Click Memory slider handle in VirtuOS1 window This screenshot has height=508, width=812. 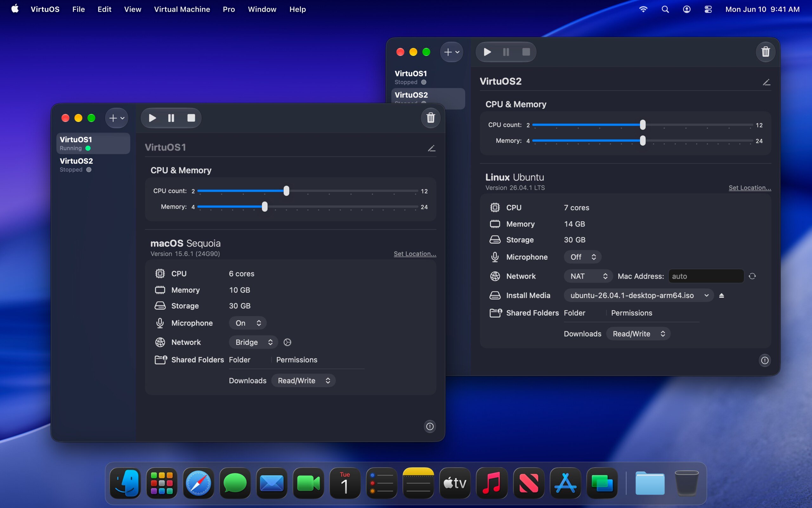click(265, 207)
